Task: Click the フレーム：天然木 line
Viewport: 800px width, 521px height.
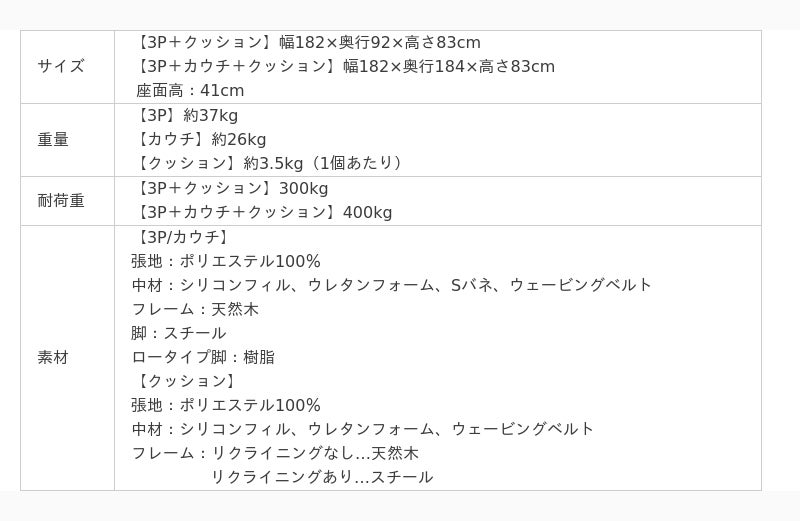Action: click(x=195, y=310)
